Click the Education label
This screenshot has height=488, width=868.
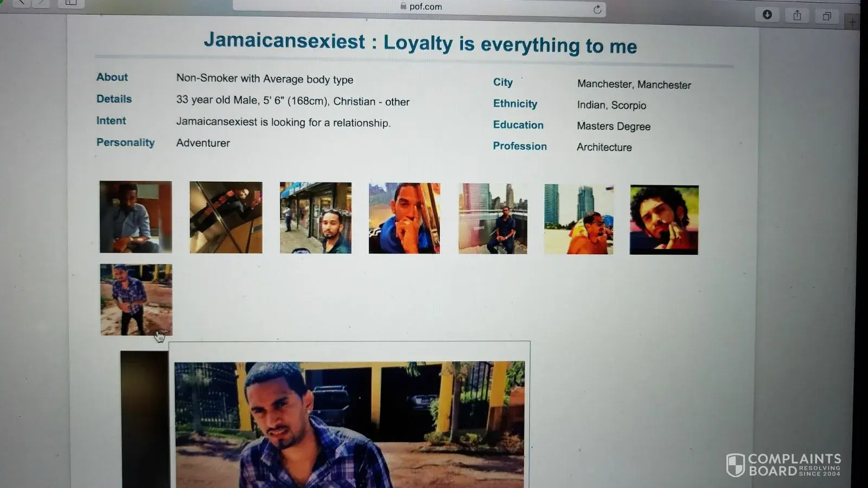click(518, 125)
